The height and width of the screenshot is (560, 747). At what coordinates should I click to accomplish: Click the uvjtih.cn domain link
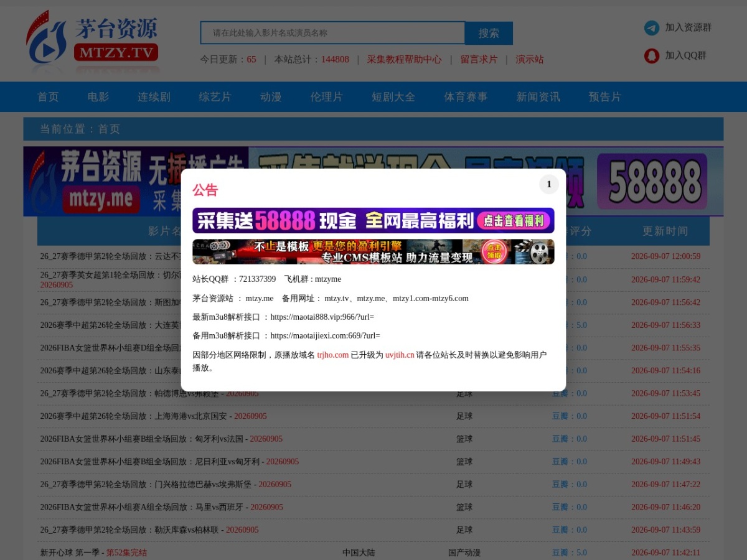click(x=400, y=355)
